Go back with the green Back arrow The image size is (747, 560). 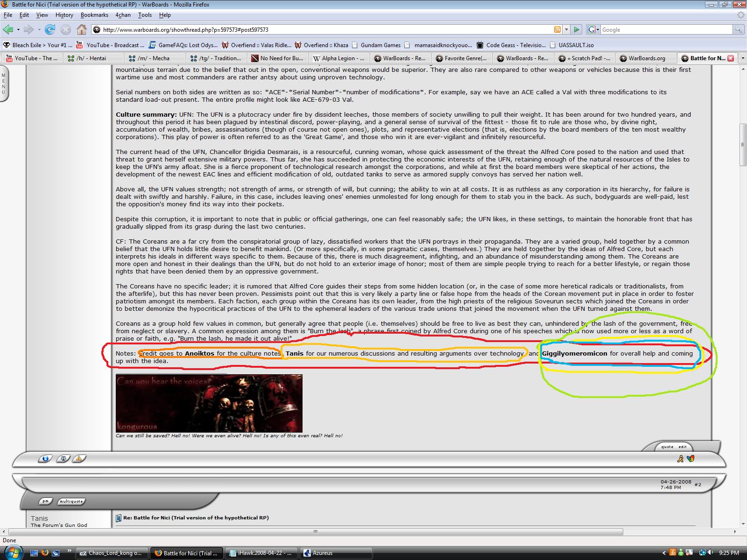tap(8, 29)
